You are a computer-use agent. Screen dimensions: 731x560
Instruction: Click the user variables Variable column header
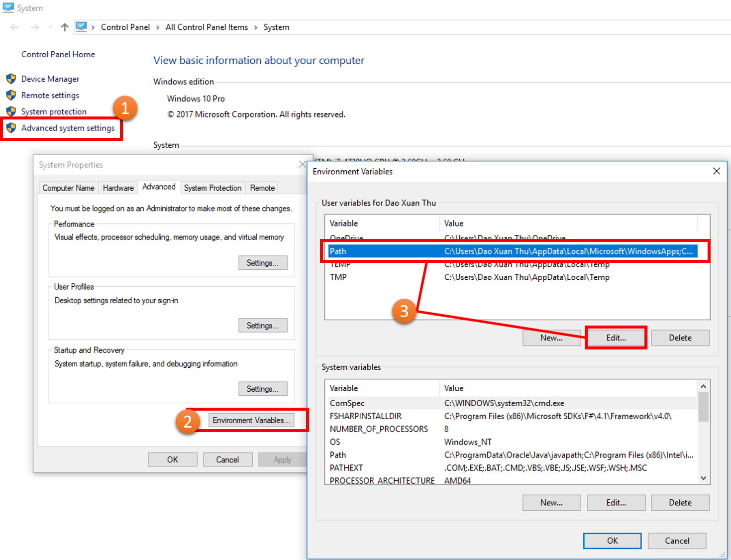(382, 224)
